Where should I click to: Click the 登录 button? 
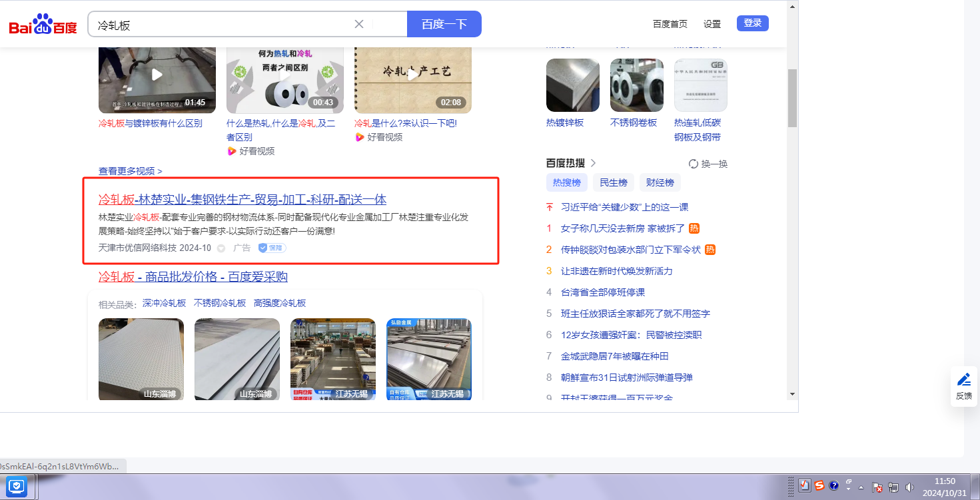[x=753, y=23]
